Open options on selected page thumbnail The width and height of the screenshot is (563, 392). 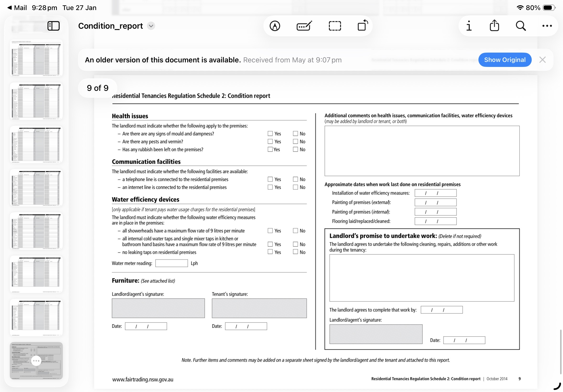coord(36,361)
